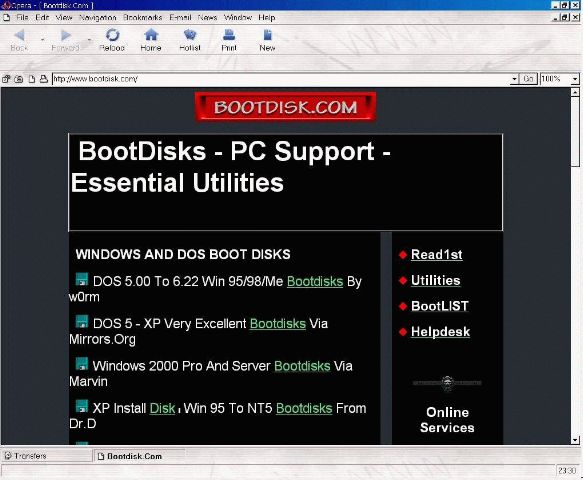The height and width of the screenshot is (480, 583).
Task: Click floppy icon beside DOS 5 - XP
Action: (82, 322)
